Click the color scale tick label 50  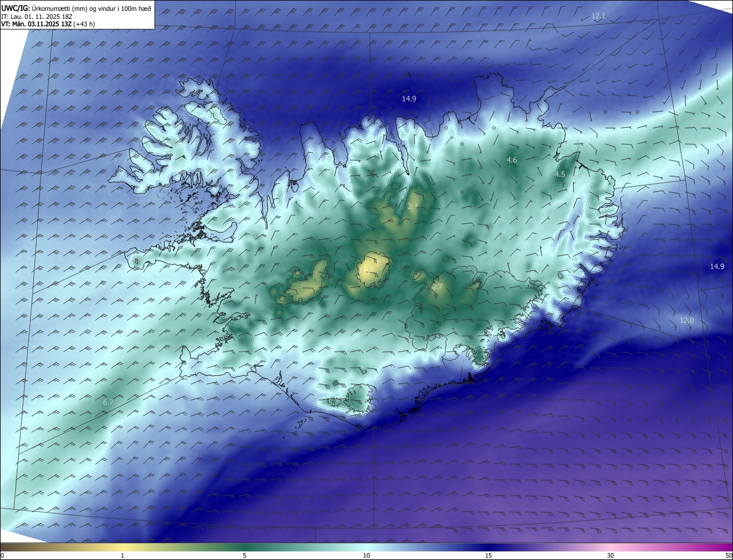coord(728,555)
